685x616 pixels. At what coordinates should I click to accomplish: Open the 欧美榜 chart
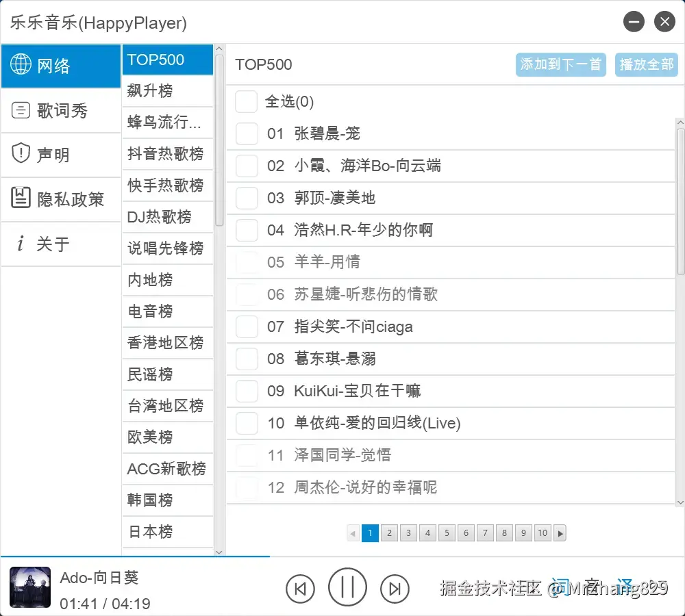coord(168,437)
